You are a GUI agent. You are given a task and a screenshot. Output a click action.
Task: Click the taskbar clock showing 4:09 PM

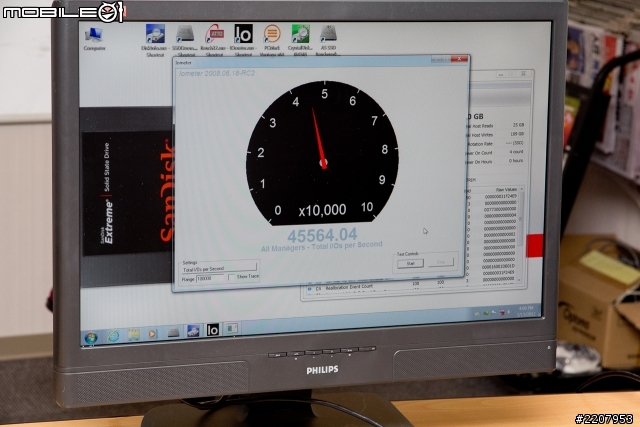point(525,311)
